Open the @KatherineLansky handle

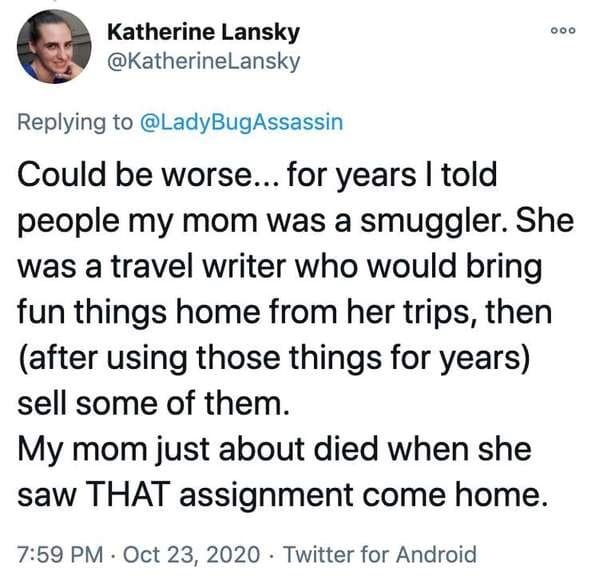click(x=204, y=61)
